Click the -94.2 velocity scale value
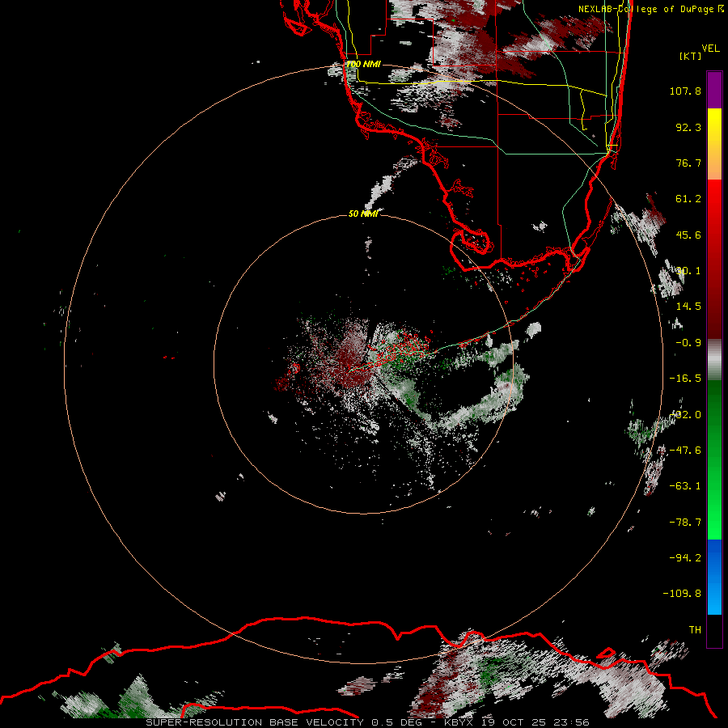The image size is (728, 728). point(685,557)
